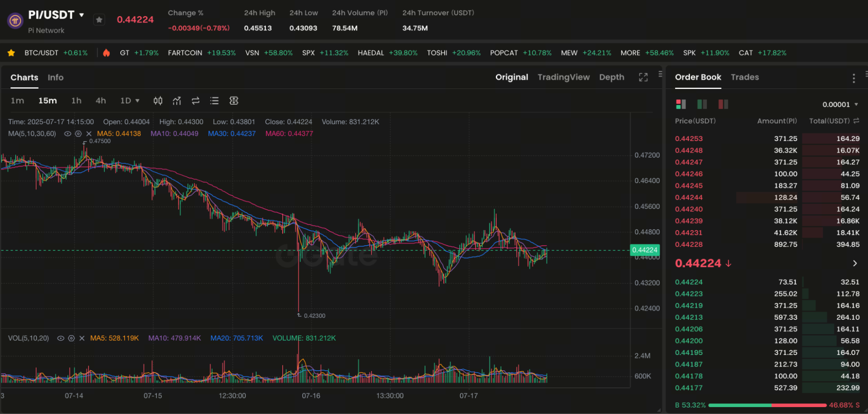Select the bid price 0.44200

(x=689, y=341)
